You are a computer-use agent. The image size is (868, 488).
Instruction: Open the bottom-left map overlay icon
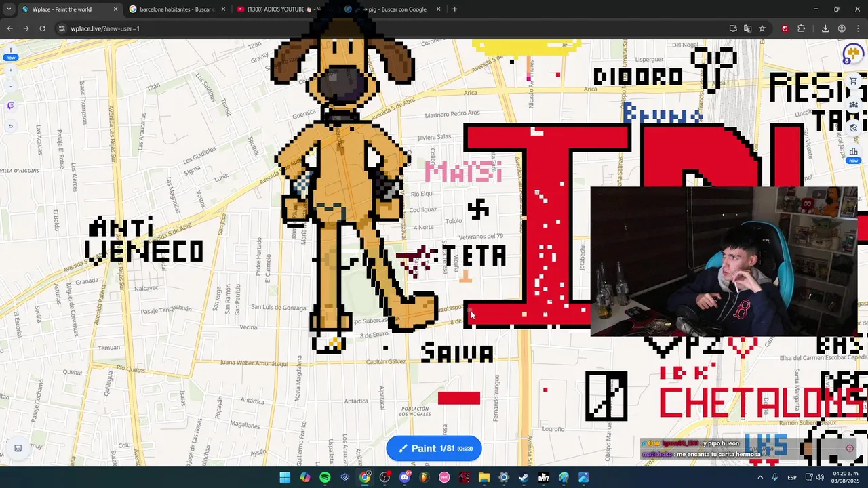tap(18, 448)
